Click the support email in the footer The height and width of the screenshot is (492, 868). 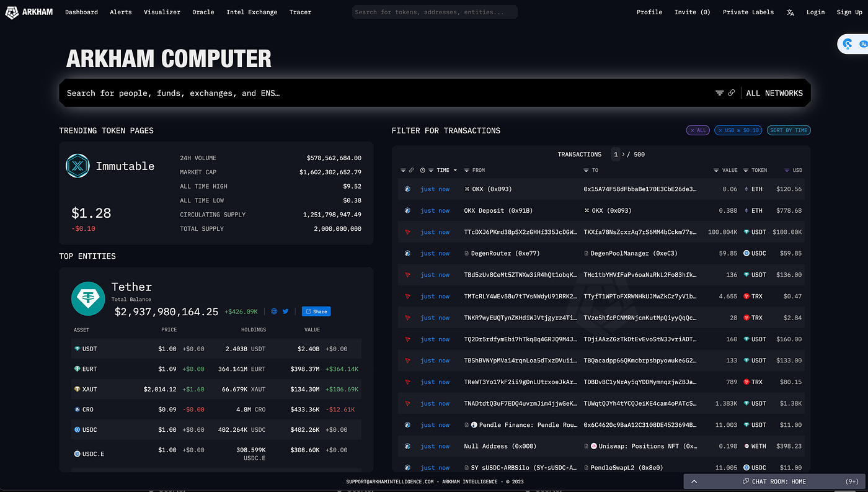[390, 481]
